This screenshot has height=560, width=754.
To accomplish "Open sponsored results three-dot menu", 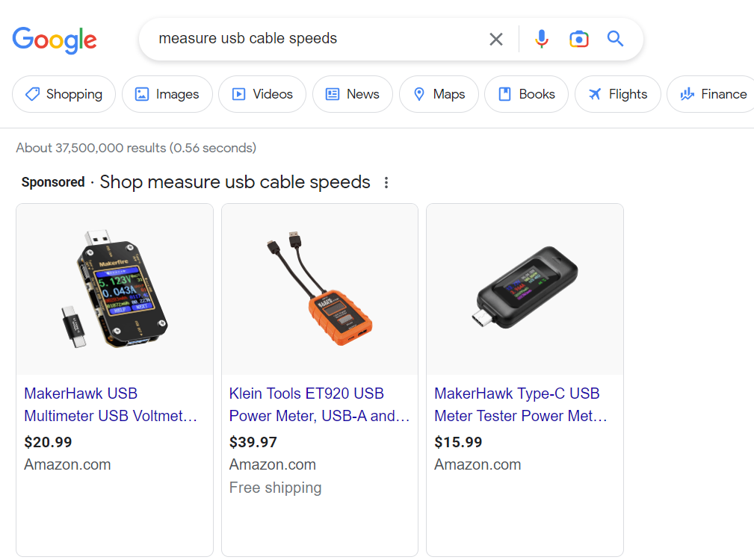I will coord(386,182).
